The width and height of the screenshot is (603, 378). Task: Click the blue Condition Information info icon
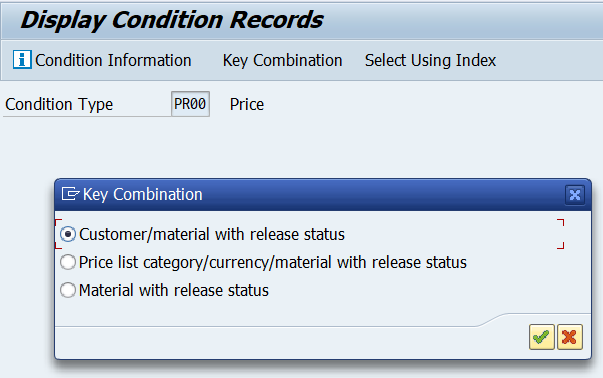(x=22, y=60)
